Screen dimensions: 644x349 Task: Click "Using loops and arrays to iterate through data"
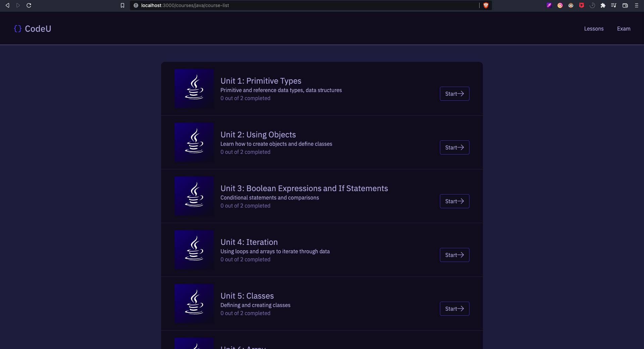[275, 251]
